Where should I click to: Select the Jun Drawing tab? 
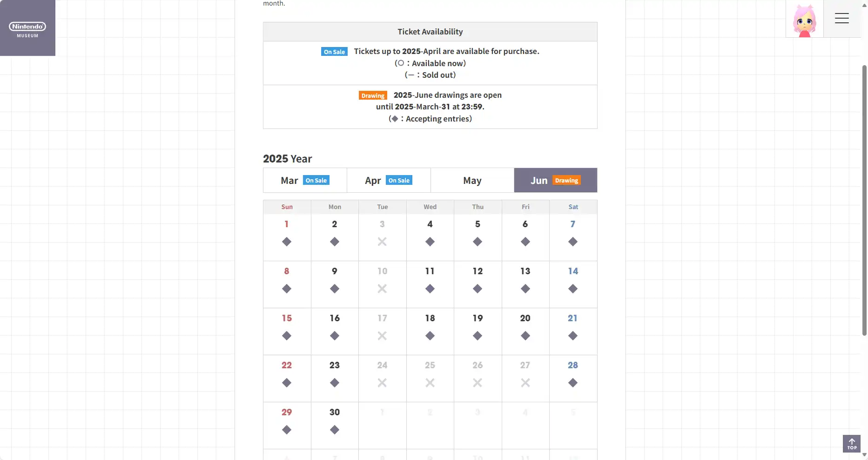(555, 180)
